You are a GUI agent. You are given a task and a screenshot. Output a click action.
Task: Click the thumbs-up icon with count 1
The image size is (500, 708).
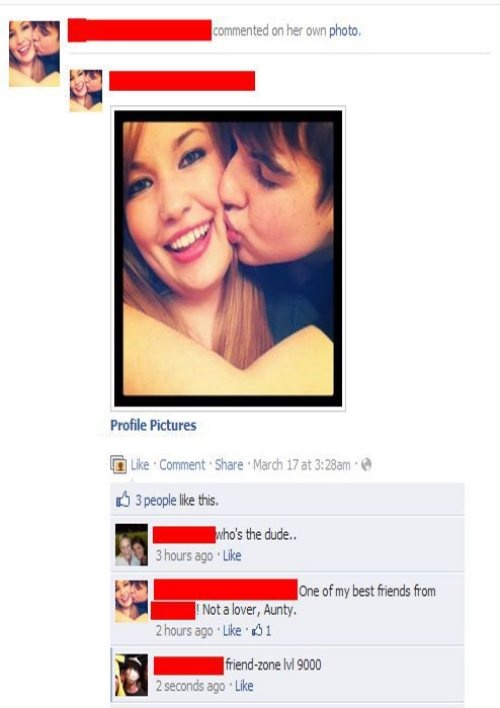pos(257,629)
